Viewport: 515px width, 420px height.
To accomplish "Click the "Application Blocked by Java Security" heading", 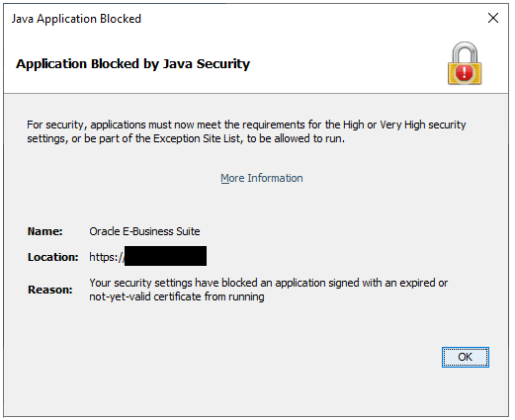I will point(132,63).
